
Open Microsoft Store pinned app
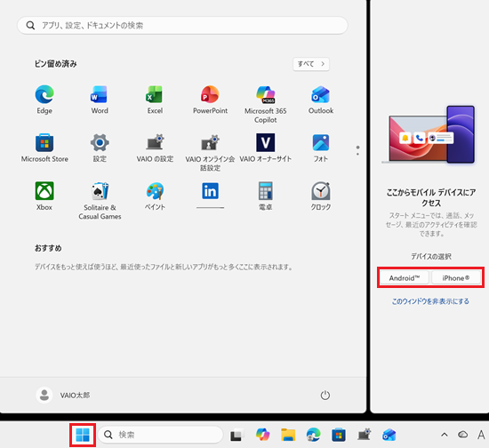(44, 148)
